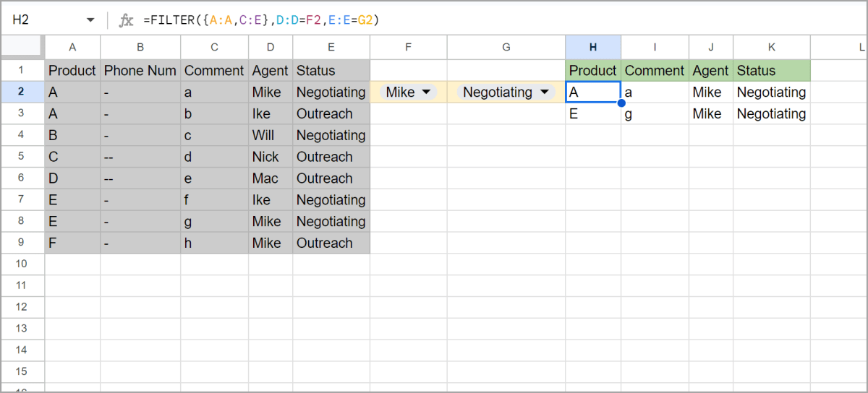Image resolution: width=868 pixels, height=393 pixels.
Task: Select row 15 header
Action: tap(22, 371)
